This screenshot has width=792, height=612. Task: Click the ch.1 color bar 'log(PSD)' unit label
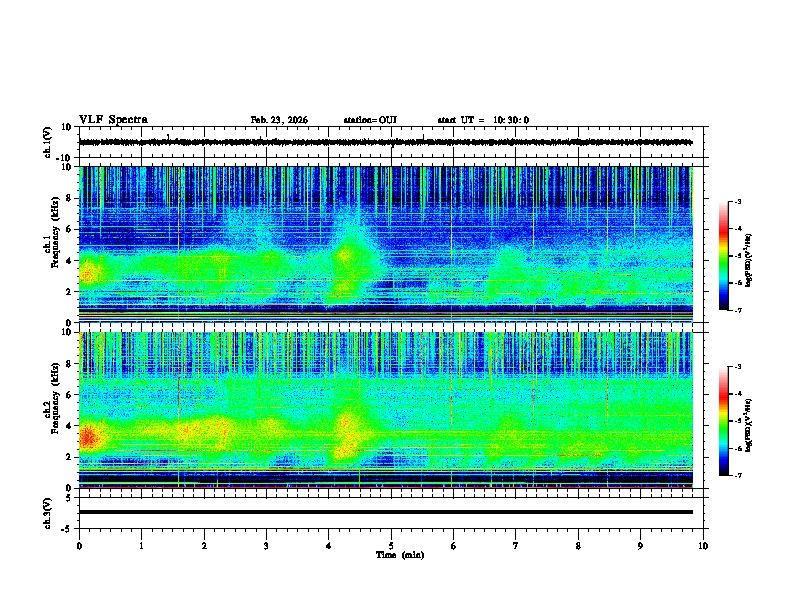749,260
